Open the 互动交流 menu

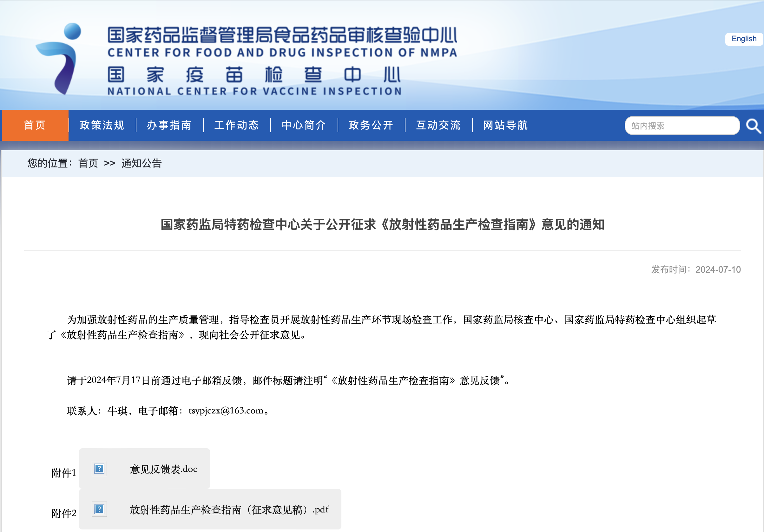(x=438, y=125)
